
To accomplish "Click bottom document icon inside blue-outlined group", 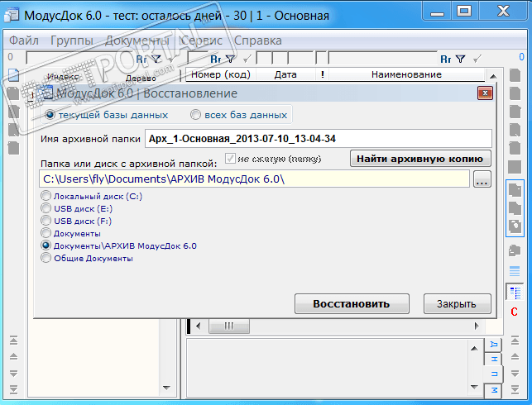I will tap(515, 226).
